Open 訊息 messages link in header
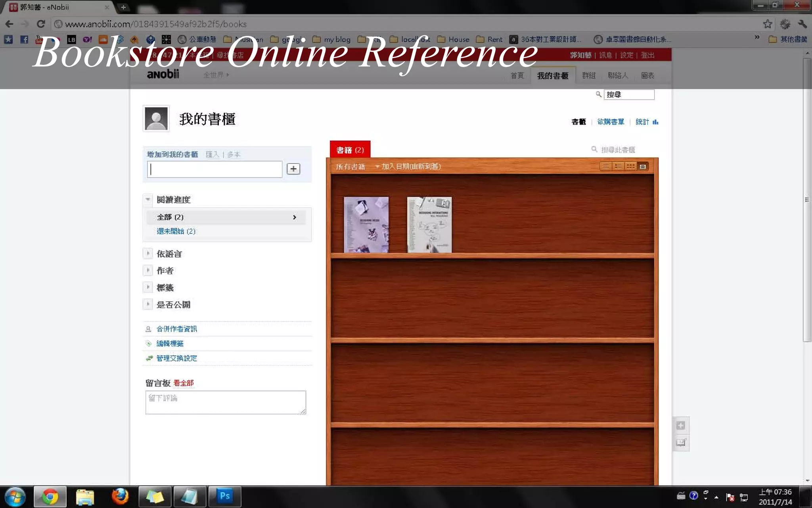The height and width of the screenshot is (508, 812). [605, 55]
